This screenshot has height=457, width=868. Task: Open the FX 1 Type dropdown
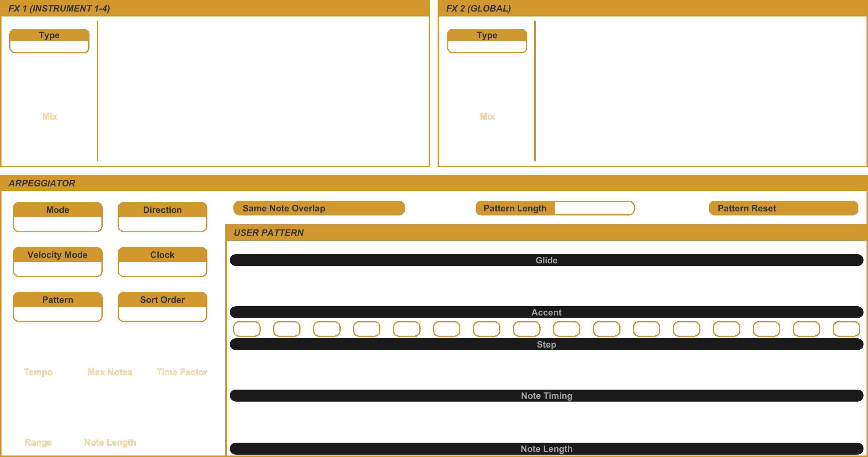point(49,46)
